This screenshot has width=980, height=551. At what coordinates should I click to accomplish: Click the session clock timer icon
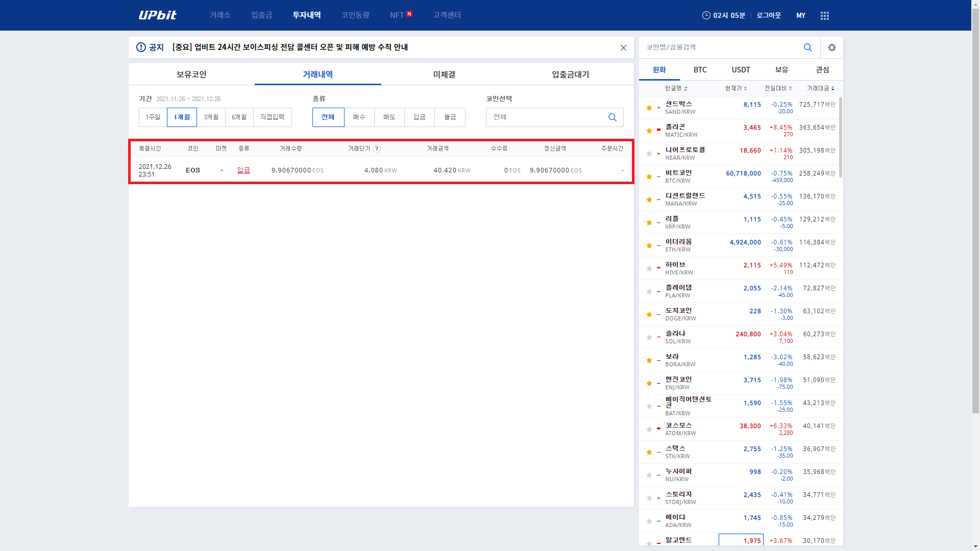pyautogui.click(x=706, y=15)
